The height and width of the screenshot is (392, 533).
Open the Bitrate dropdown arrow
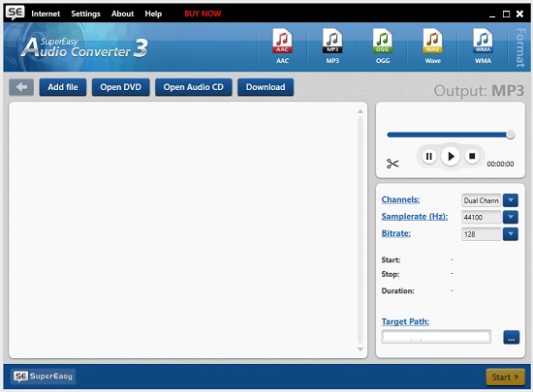[511, 234]
